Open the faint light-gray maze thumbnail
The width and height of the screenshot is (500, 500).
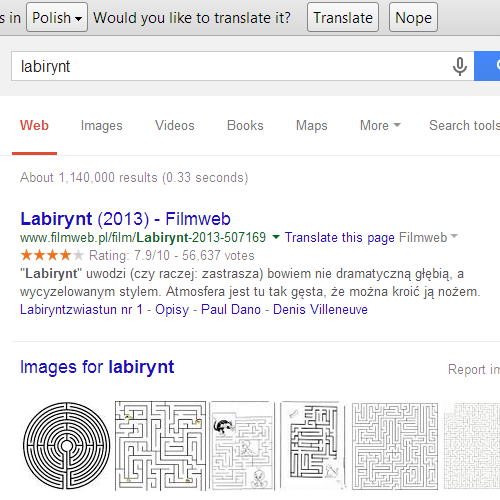tap(472, 446)
